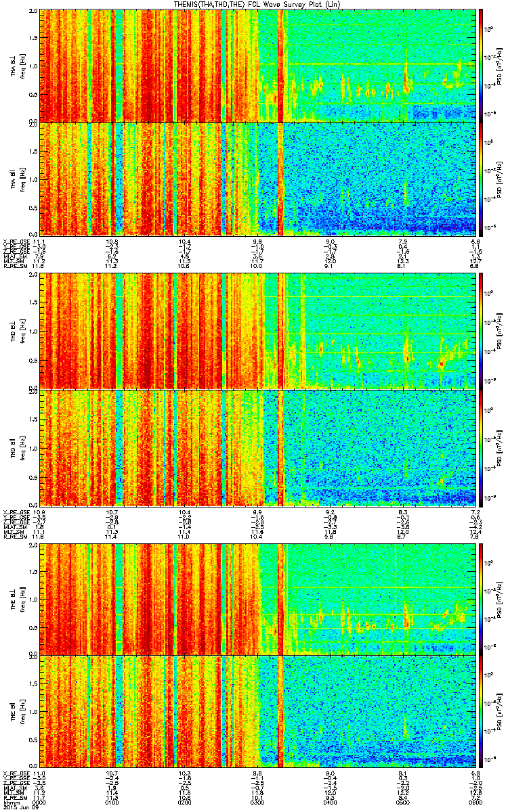Select the THD B-parallel spectrogram panel

259,445
